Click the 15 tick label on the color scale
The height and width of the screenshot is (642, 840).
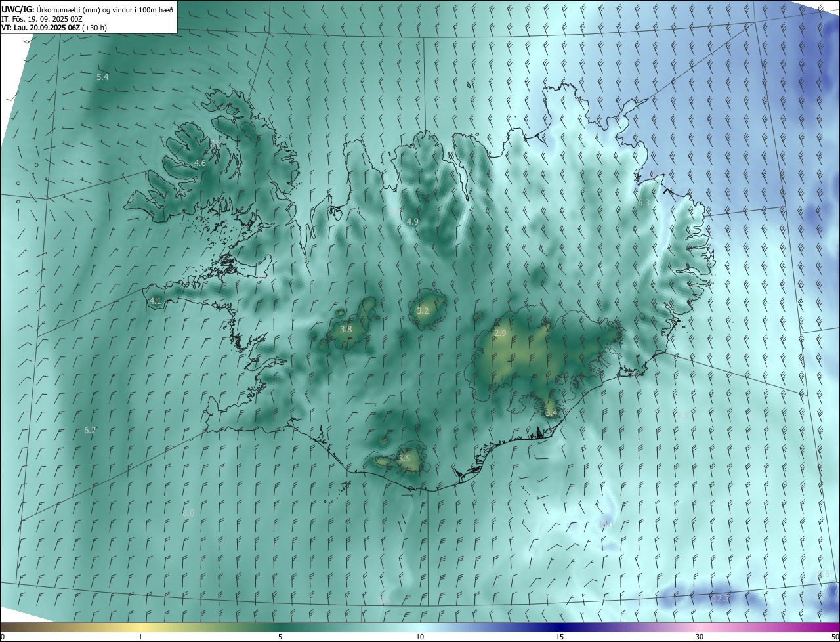pyautogui.click(x=560, y=637)
